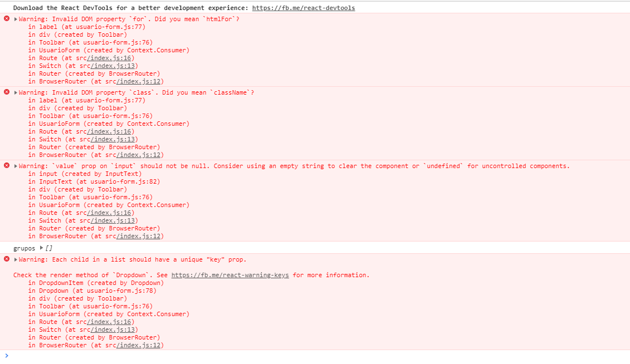The height and width of the screenshot is (364, 630).
Task: Open the fb.me/react-devtools link
Action: coord(304,8)
